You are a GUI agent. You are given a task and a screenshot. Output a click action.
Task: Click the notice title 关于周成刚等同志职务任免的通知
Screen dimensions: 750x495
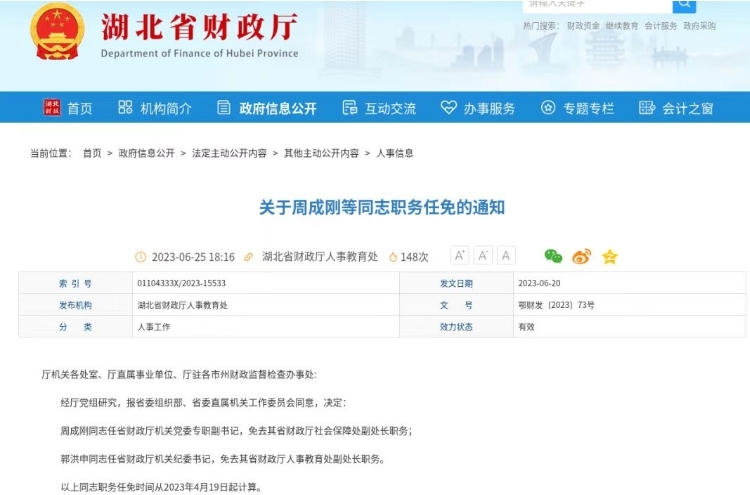pyautogui.click(x=382, y=208)
